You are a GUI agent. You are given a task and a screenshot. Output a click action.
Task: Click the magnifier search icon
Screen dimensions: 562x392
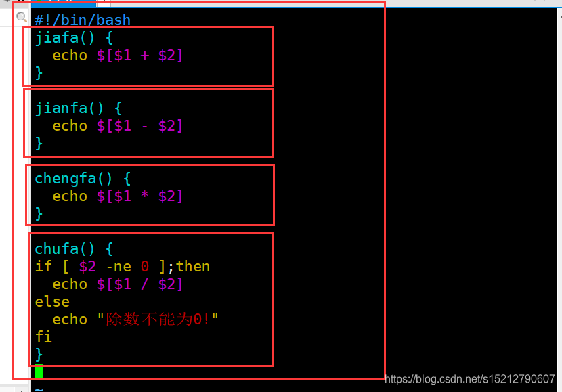22,17
